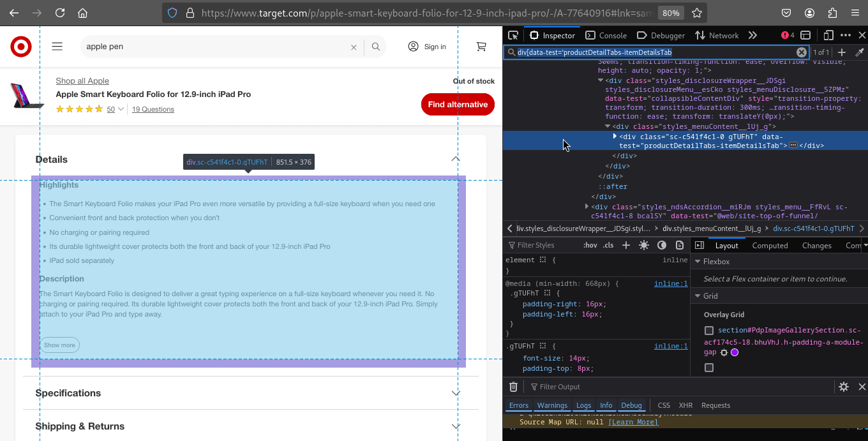Open the DevTools Inspector tab
This screenshot has width=868, height=441.
click(553, 35)
